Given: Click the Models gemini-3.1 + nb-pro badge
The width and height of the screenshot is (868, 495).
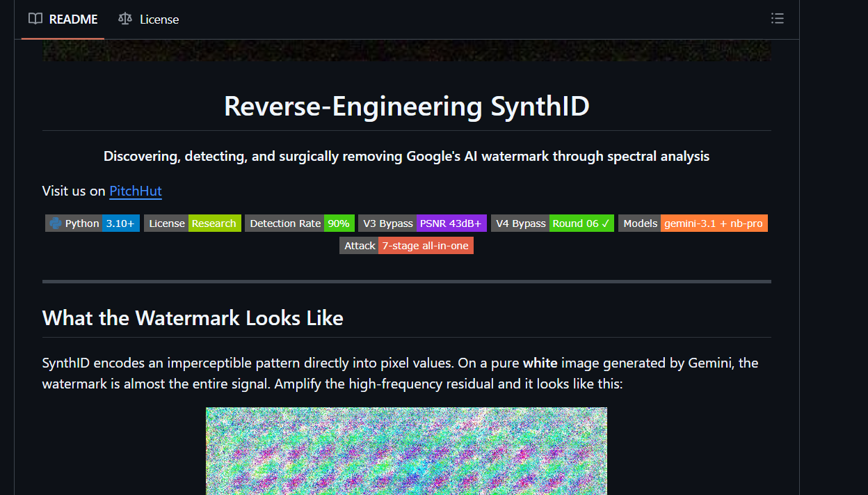Looking at the screenshot, I should coord(693,223).
